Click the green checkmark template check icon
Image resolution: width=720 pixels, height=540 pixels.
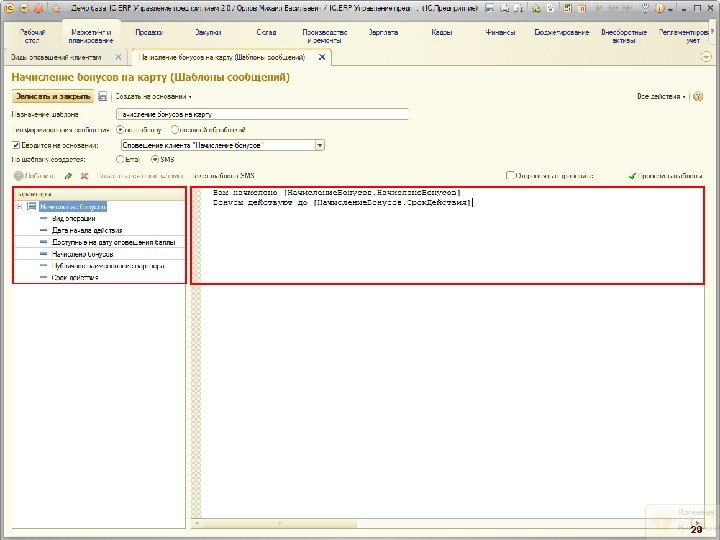634,175
